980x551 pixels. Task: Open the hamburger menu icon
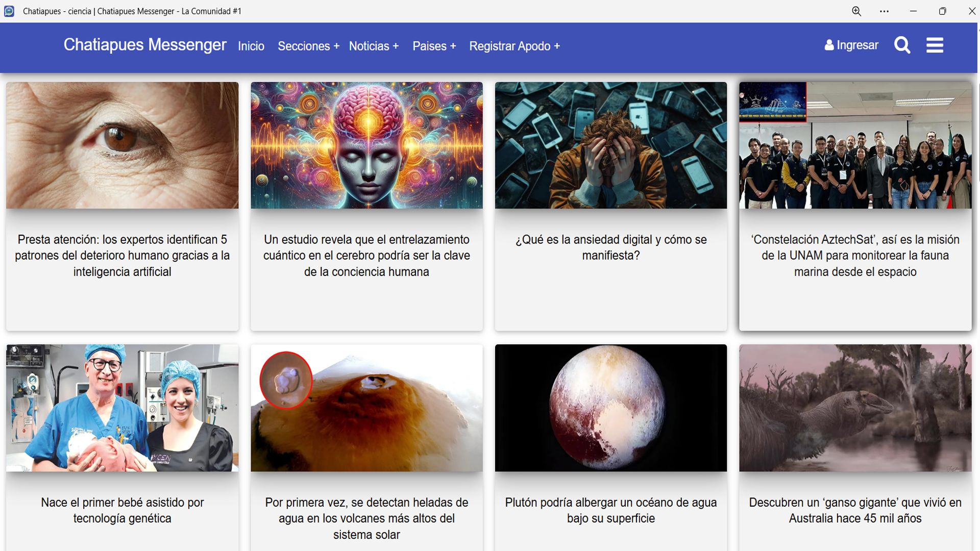click(935, 45)
